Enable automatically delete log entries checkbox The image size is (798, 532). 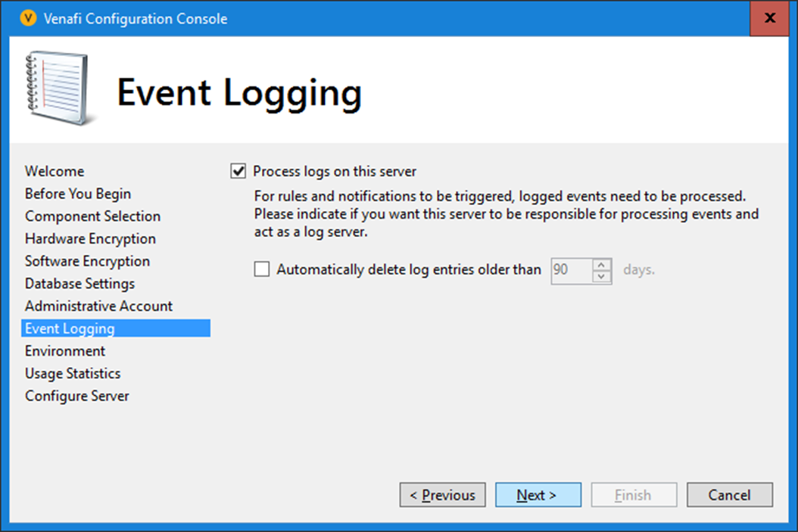pos(262,269)
